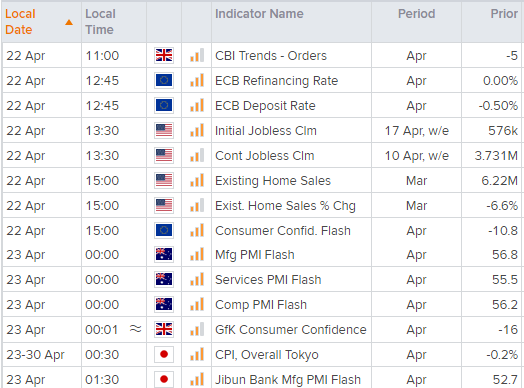
Task: Click the Prior column header
Action: pos(504,14)
